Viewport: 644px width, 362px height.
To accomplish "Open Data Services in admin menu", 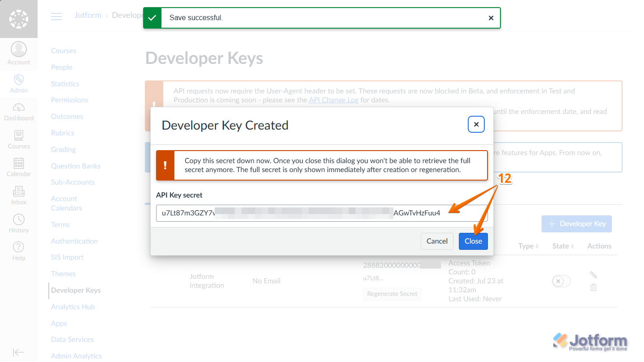I will pos(72,339).
